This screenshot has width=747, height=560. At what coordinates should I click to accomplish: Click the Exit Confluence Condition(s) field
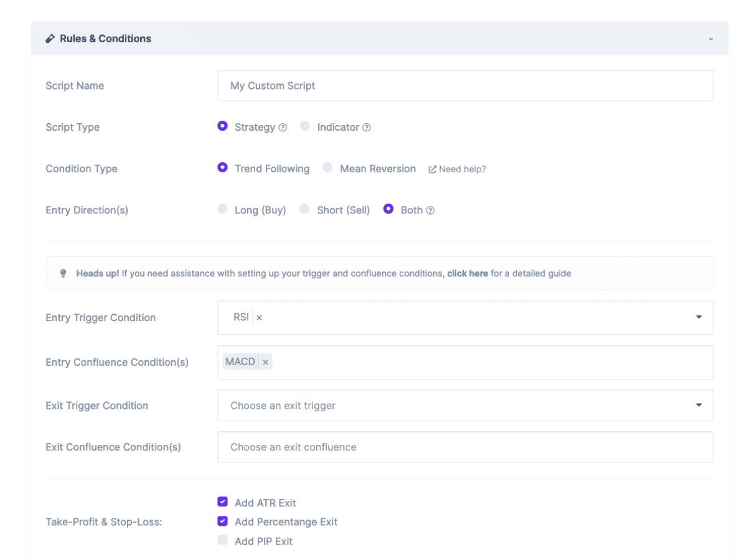click(x=465, y=447)
